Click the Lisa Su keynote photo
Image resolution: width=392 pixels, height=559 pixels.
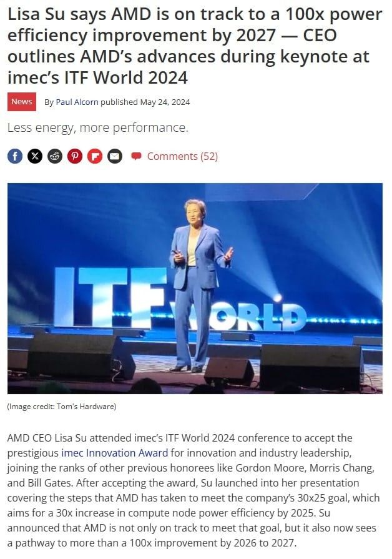coord(195,288)
